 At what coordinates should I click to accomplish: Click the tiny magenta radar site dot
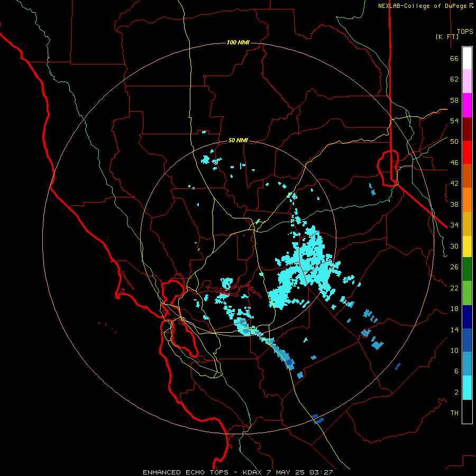pyautogui.click(x=244, y=235)
